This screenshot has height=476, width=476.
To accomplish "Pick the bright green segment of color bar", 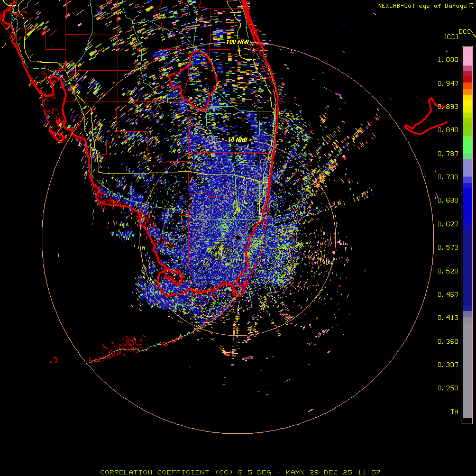I will pyautogui.click(x=467, y=144).
